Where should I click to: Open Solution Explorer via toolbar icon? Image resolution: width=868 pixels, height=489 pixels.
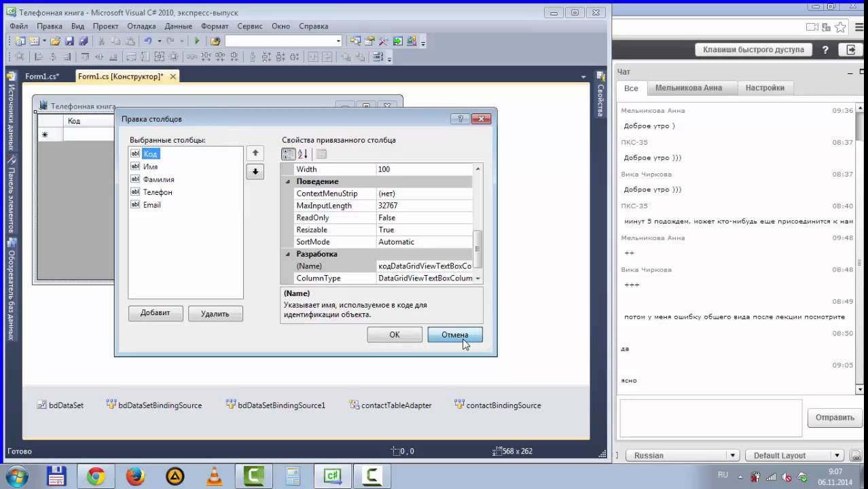coord(355,41)
